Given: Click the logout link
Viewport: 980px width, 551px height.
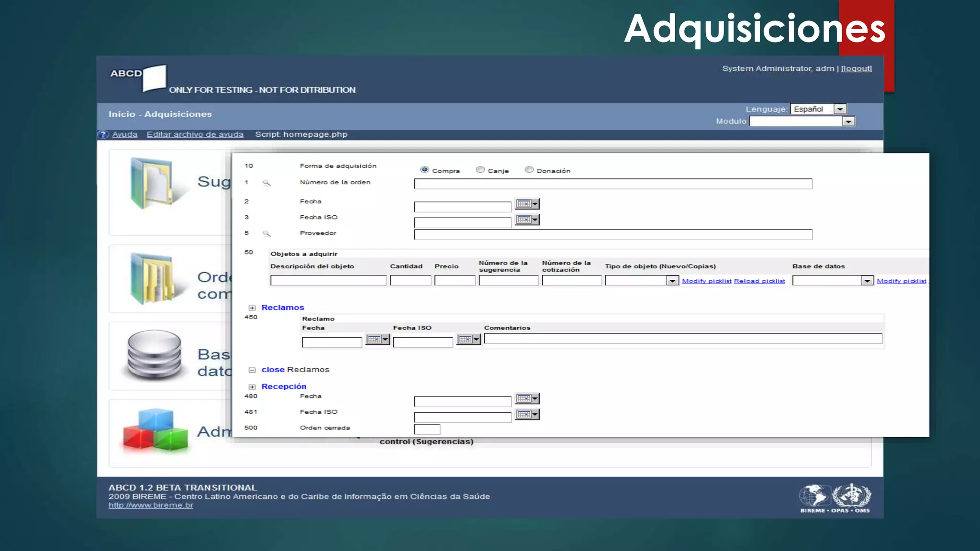Looking at the screenshot, I should coord(856,69).
